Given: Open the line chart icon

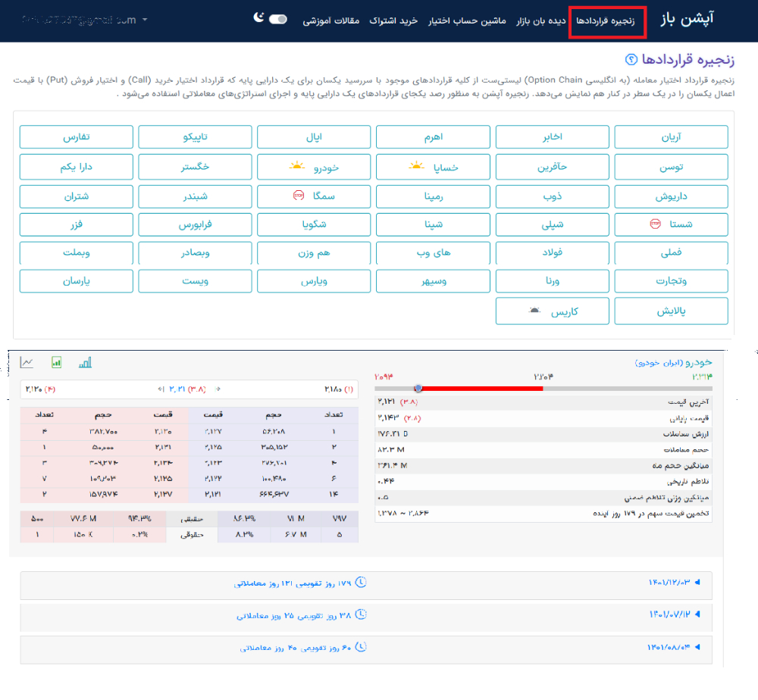Looking at the screenshot, I should 27,362.
